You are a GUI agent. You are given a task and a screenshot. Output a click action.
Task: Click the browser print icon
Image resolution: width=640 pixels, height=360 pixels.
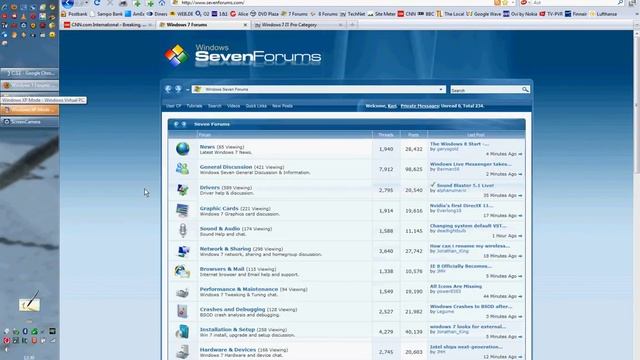click(123, 3)
